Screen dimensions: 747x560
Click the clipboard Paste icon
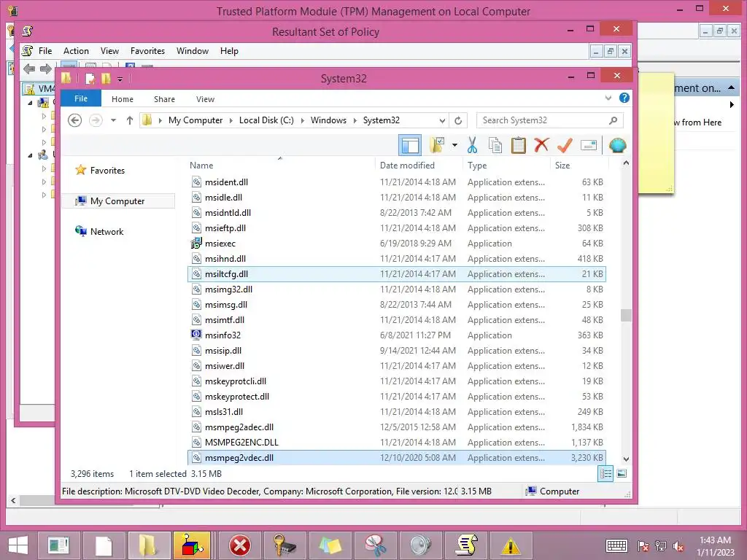pyautogui.click(x=519, y=145)
